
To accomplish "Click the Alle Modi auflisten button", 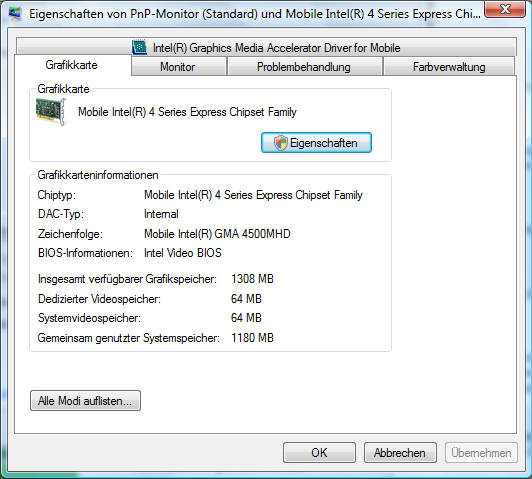I will click(x=85, y=401).
